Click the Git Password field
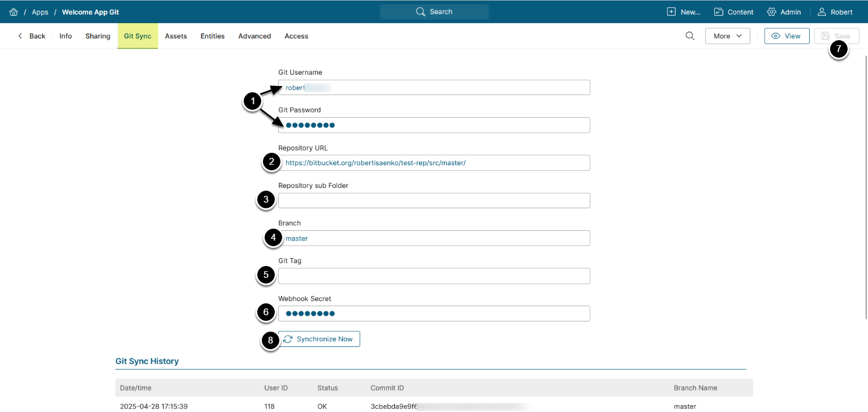868x412 pixels. [434, 125]
